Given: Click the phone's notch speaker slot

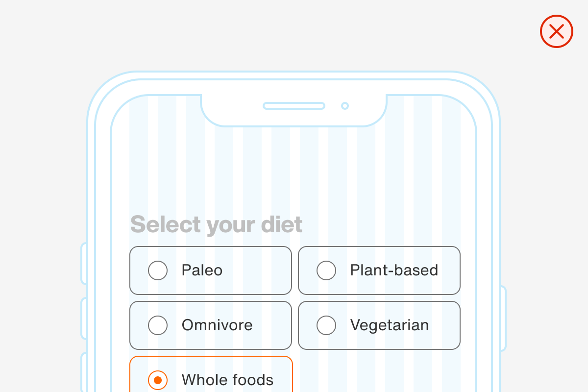Looking at the screenshot, I should pyautogui.click(x=294, y=105).
